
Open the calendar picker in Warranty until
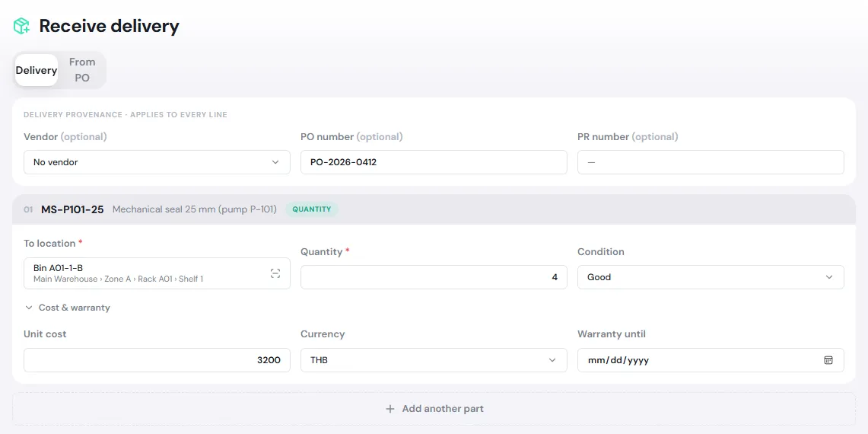828,360
